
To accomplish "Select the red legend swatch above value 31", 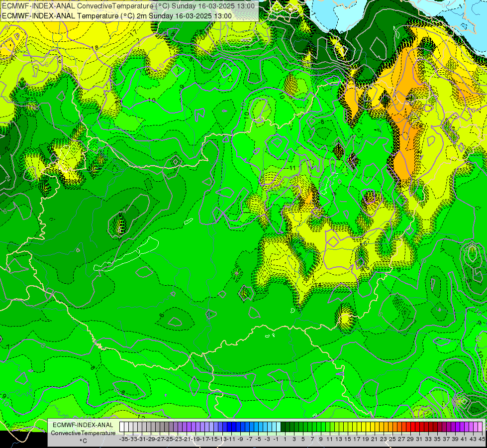I will (x=417, y=427).
